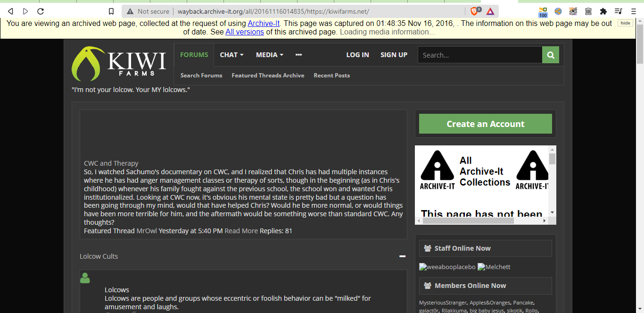Click the first Archive-It logo in the embedded frame
Image resolution: width=644 pixels, height=313 pixels.
coord(437,170)
